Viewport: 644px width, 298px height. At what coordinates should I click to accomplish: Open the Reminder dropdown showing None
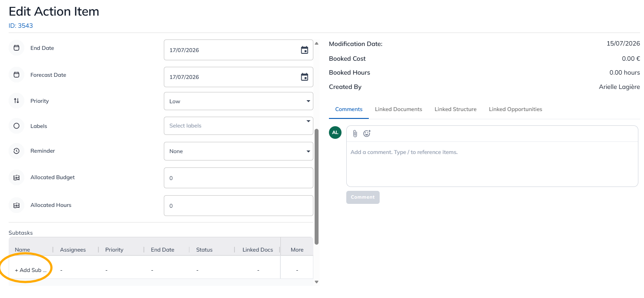(238, 151)
